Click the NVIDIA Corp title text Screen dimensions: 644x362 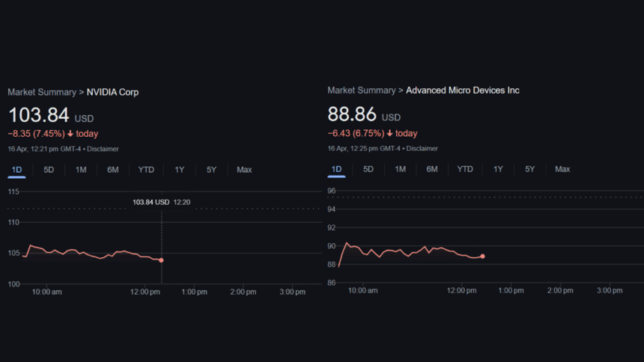[112, 92]
